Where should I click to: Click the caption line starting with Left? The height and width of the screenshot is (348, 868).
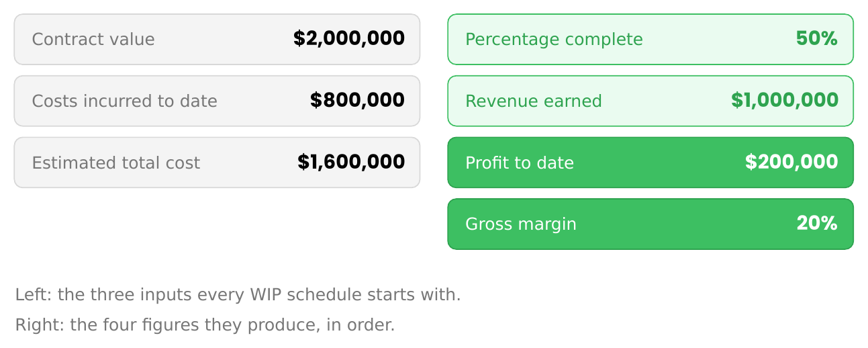point(238,295)
